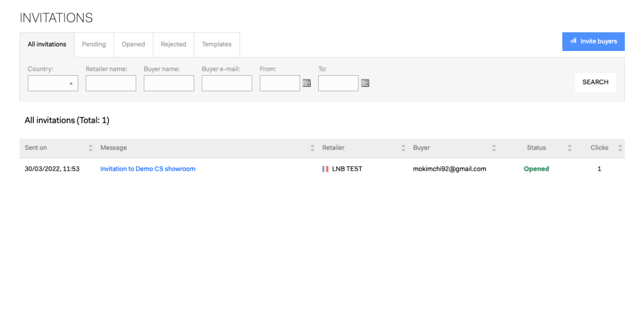Click the Sent on column header

click(36, 148)
